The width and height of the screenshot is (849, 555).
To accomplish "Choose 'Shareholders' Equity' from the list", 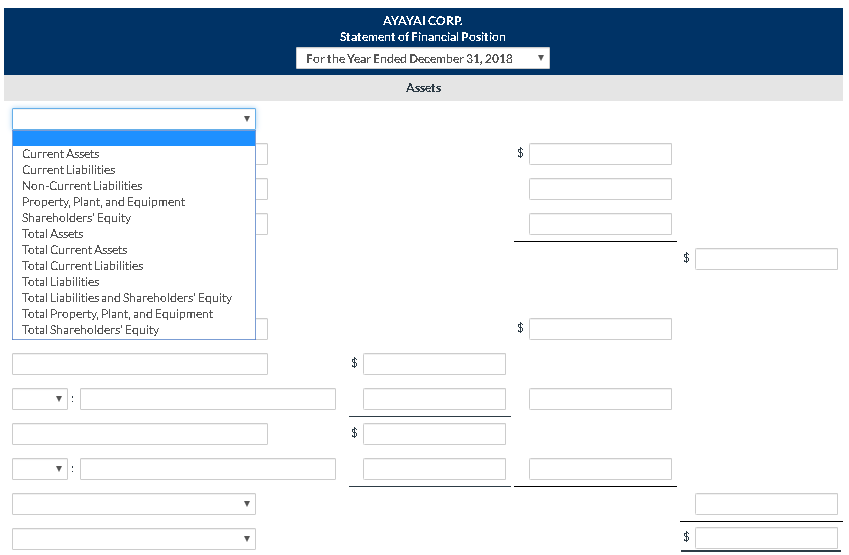I will (x=133, y=218).
